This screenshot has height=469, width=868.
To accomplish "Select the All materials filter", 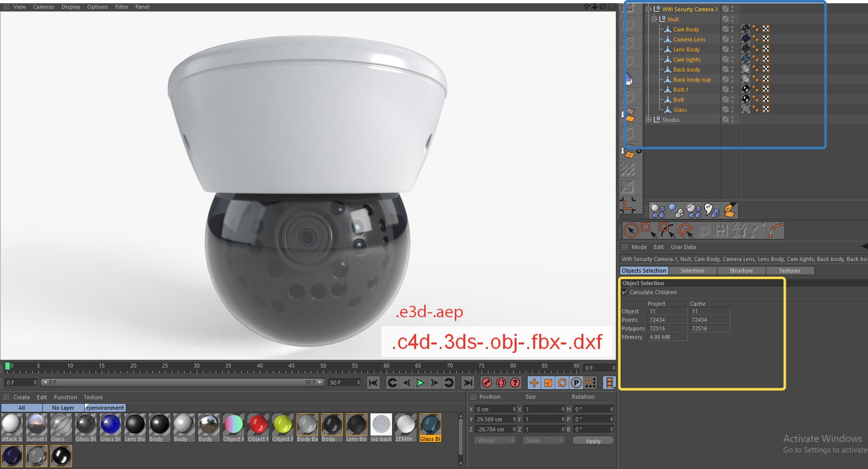I will coord(21,407).
